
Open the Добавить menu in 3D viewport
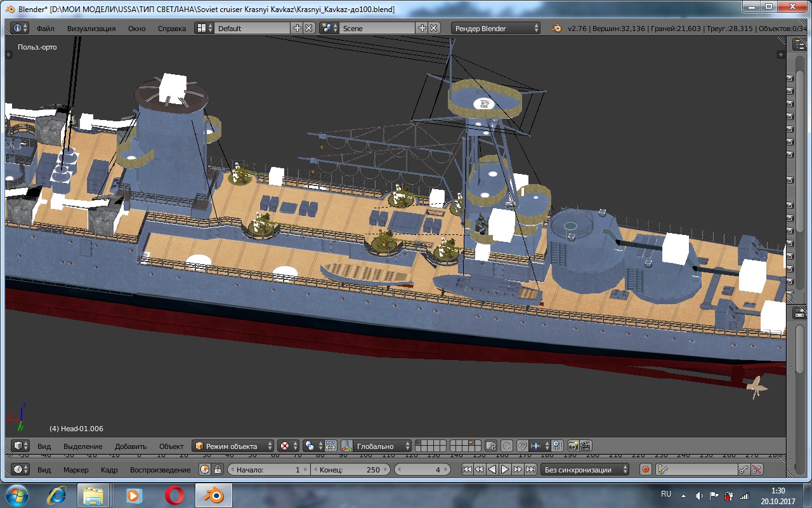point(131,446)
